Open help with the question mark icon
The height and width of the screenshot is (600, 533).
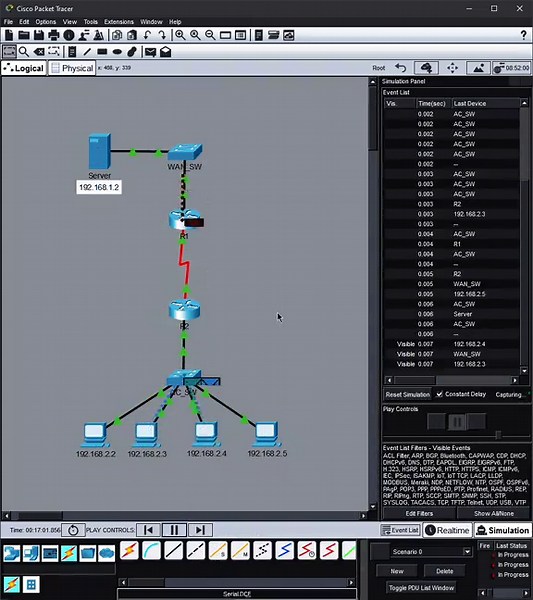pyautogui.click(x=523, y=35)
